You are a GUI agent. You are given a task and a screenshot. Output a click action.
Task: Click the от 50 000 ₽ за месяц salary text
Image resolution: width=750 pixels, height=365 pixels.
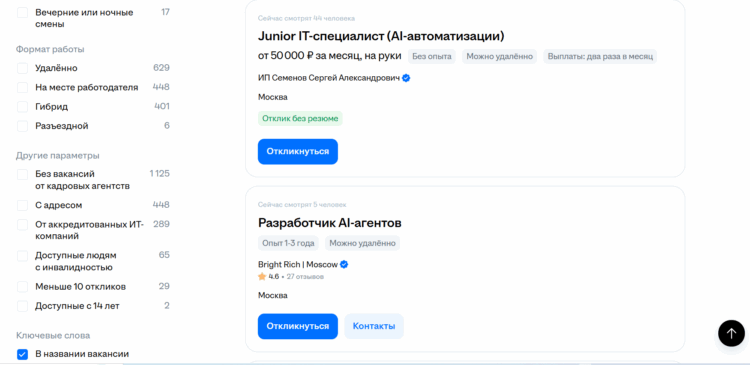tap(330, 56)
